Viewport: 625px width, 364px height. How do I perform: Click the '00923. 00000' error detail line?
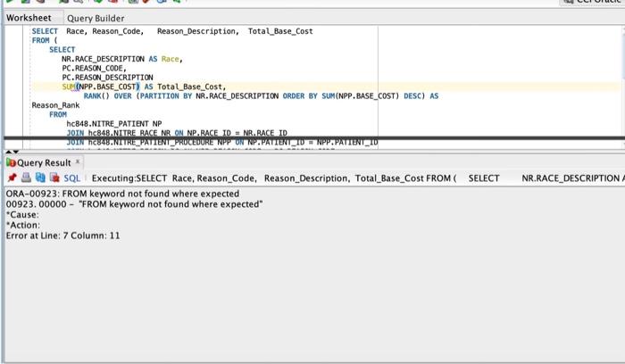click(134, 204)
